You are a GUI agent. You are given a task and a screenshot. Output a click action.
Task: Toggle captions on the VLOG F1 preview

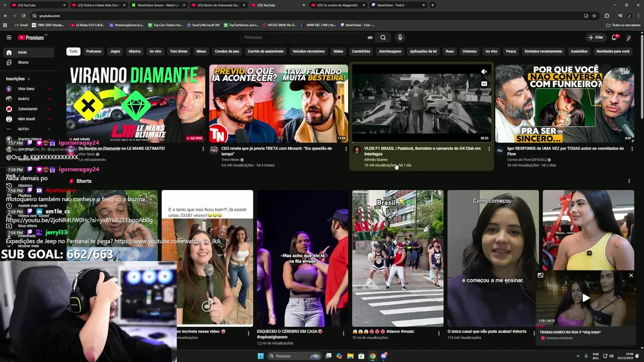[x=484, y=84]
